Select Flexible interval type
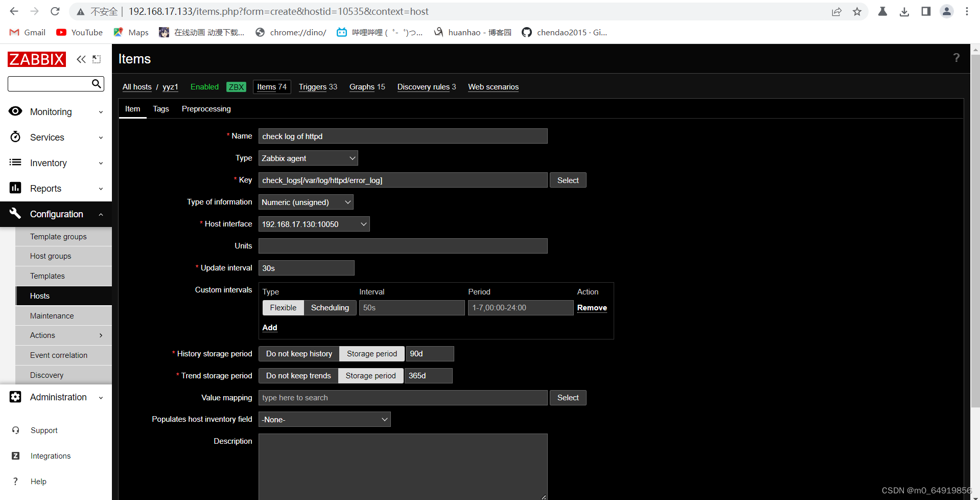Image resolution: width=980 pixels, height=500 pixels. coord(283,308)
